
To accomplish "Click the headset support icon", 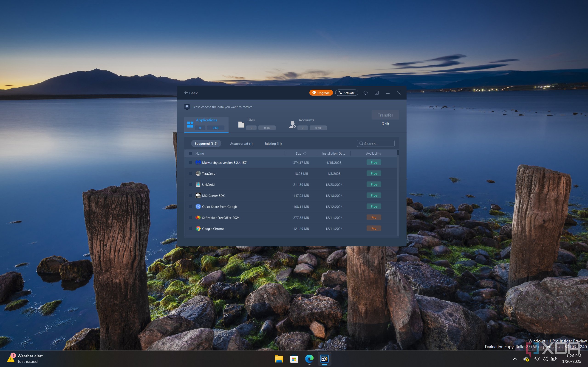I will point(365,93).
